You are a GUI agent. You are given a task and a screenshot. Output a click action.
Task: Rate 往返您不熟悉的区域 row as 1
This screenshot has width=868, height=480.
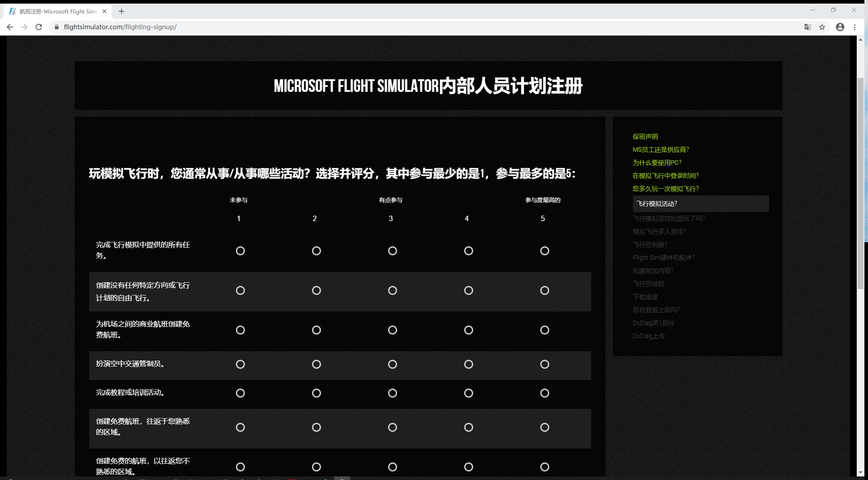(x=240, y=467)
